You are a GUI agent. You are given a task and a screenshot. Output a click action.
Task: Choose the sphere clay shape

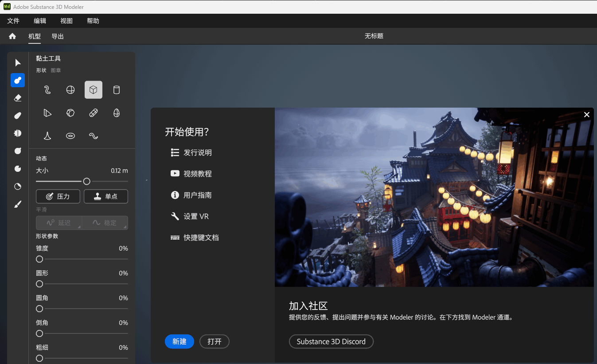point(70,90)
